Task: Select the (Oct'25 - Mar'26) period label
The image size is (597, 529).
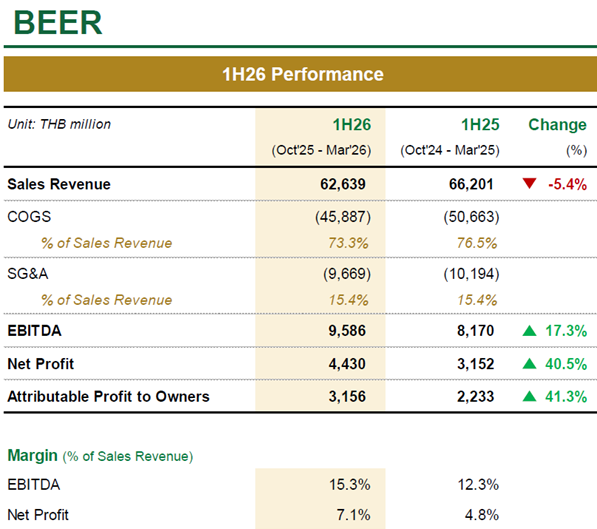Action: click(321, 150)
